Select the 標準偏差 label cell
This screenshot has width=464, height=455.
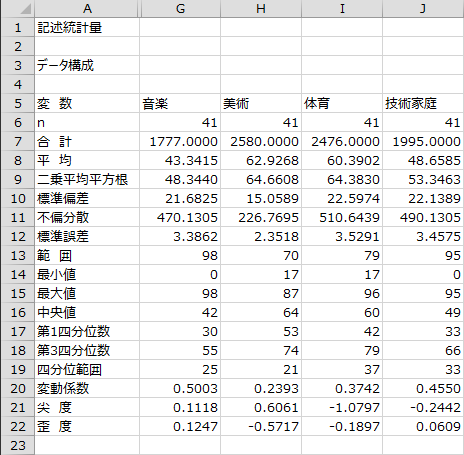click(87, 198)
